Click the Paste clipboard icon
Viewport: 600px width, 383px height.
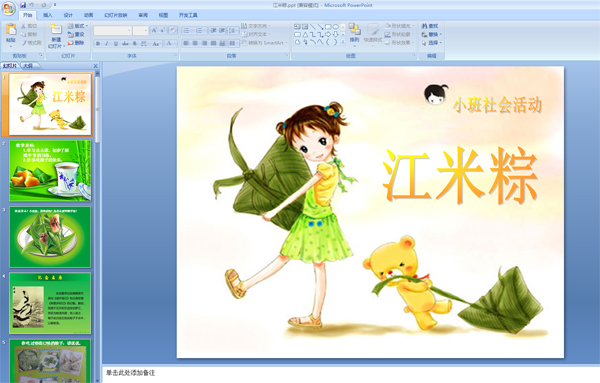11,29
